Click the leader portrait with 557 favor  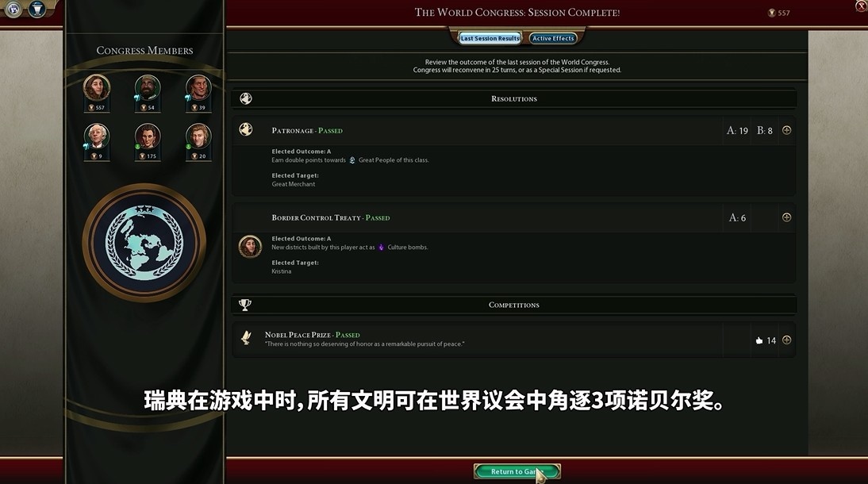click(x=97, y=88)
